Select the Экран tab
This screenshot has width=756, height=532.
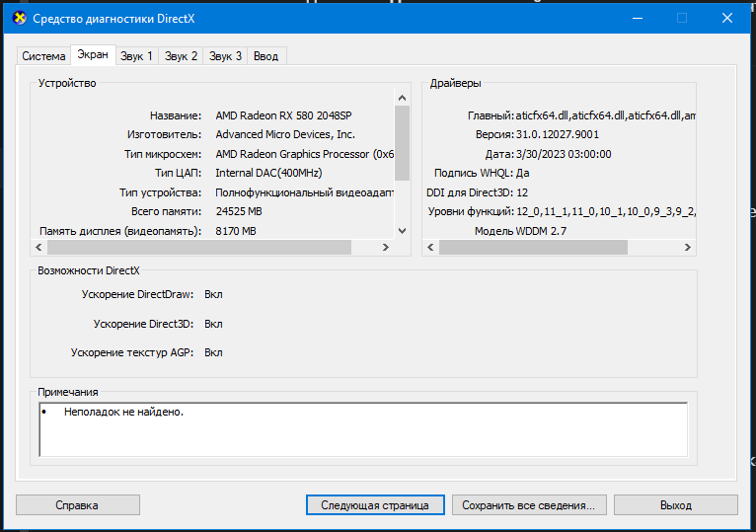tap(93, 55)
